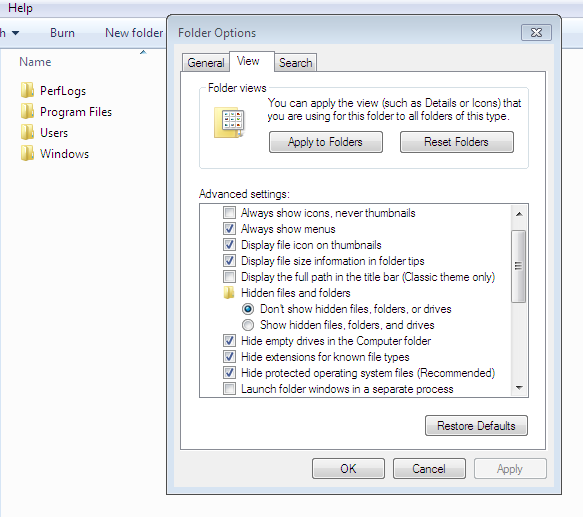Select Don't show hidden files, folders, or drives
This screenshot has width=583, height=517.
click(248, 309)
